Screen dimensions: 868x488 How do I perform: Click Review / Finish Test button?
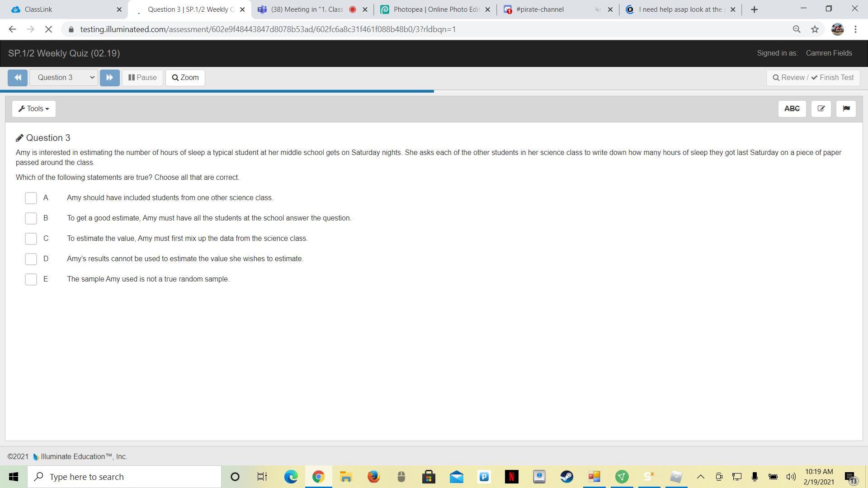point(813,78)
